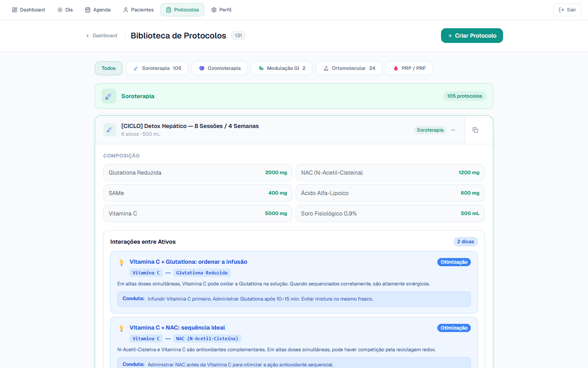The image size is (588, 368).
Task: Select the Ácido Alfa-Lipoico composition row
Action: click(390, 193)
